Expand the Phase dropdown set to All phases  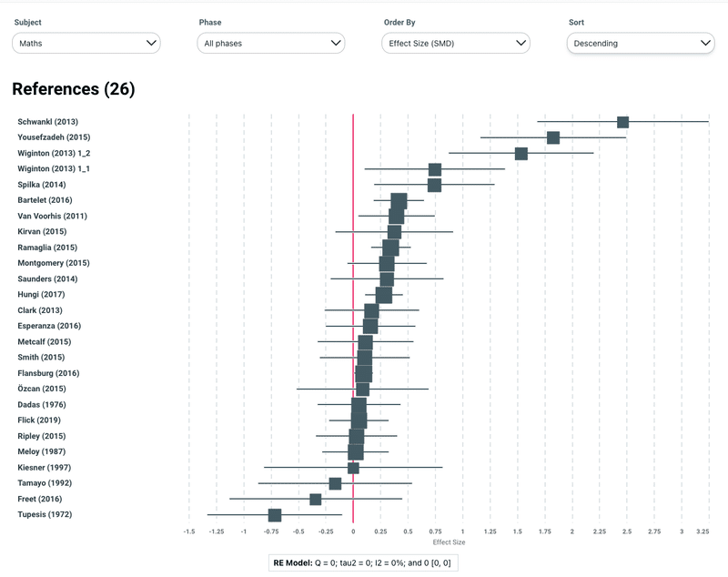(x=271, y=43)
